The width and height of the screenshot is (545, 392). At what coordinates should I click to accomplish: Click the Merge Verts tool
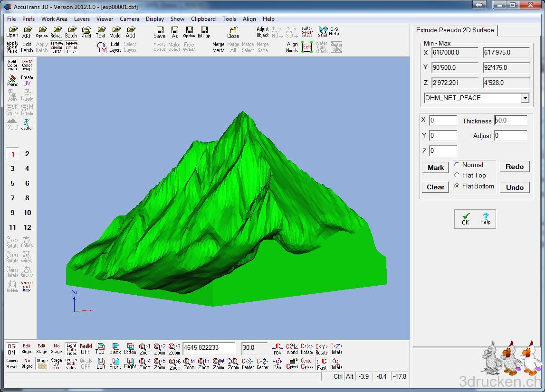point(218,47)
